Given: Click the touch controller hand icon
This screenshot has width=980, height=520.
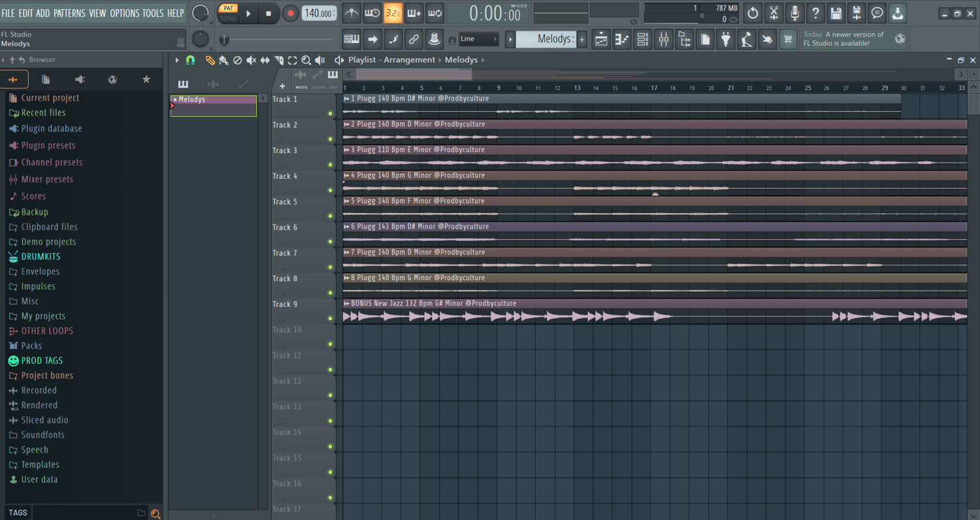Looking at the screenshot, I should (x=768, y=39).
